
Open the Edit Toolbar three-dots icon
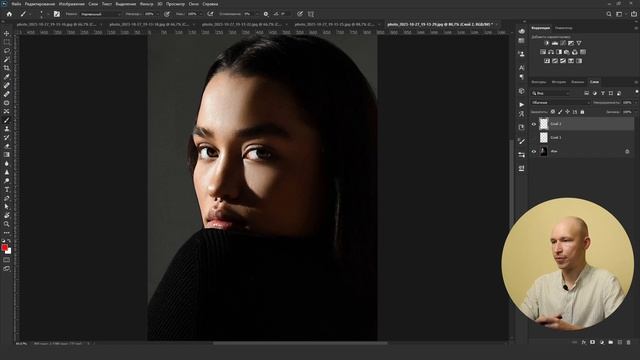coord(7,233)
